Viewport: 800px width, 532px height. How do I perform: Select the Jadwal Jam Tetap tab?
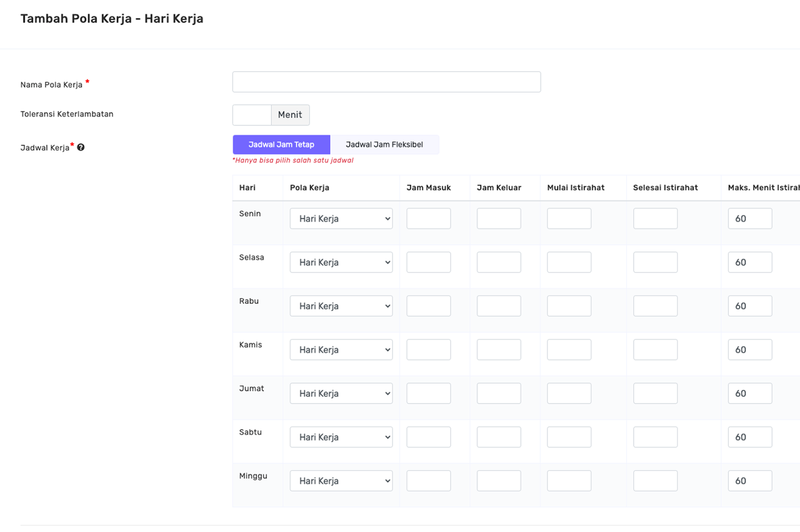(x=281, y=144)
